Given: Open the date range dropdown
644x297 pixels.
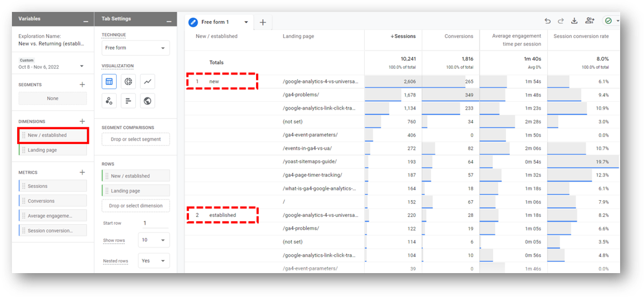Looking at the screenshot, I should [81, 66].
